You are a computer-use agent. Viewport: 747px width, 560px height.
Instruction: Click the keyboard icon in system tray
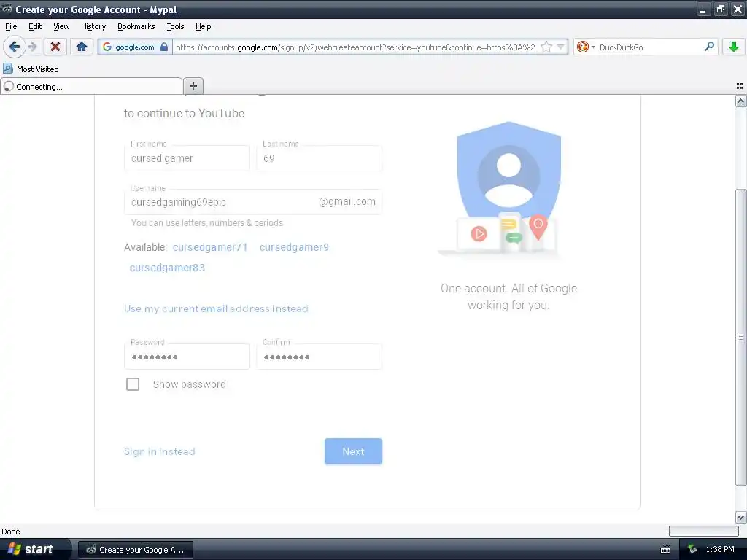point(665,550)
